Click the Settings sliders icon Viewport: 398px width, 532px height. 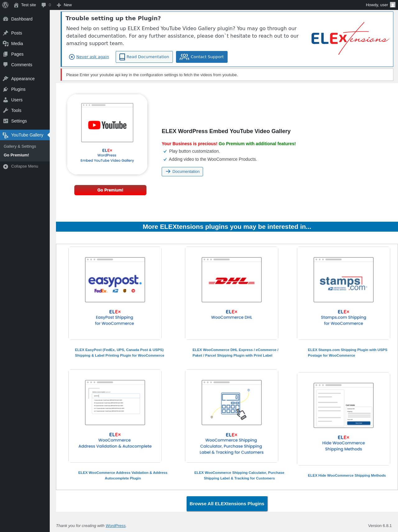click(x=6, y=121)
